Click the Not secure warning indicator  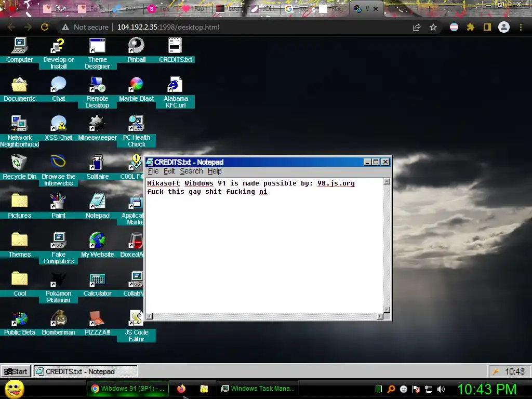click(x=85, y=27)
